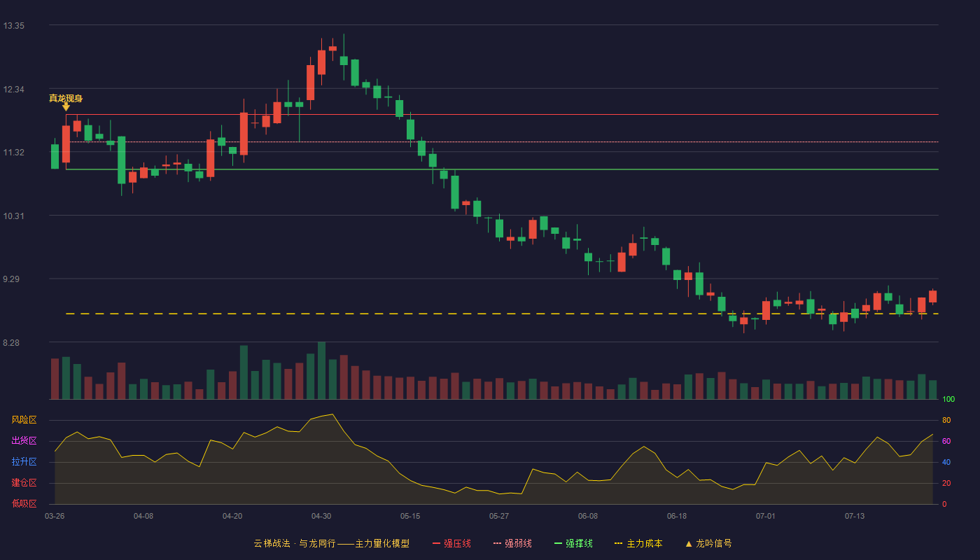Click the 05-15 date label
Viewport: 980px width, 560px height.
(x=410, y=516)
